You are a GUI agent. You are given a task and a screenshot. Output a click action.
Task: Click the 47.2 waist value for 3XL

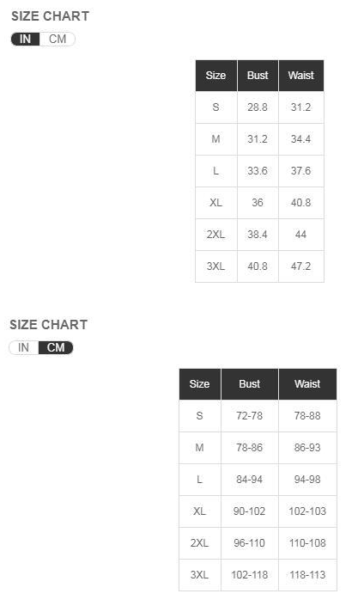pos(301,266)
